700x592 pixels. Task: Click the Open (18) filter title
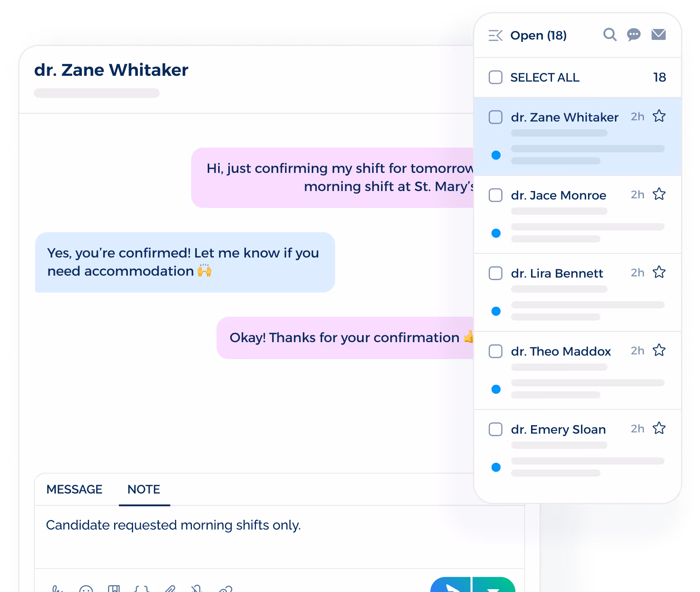tap(538, 35)
